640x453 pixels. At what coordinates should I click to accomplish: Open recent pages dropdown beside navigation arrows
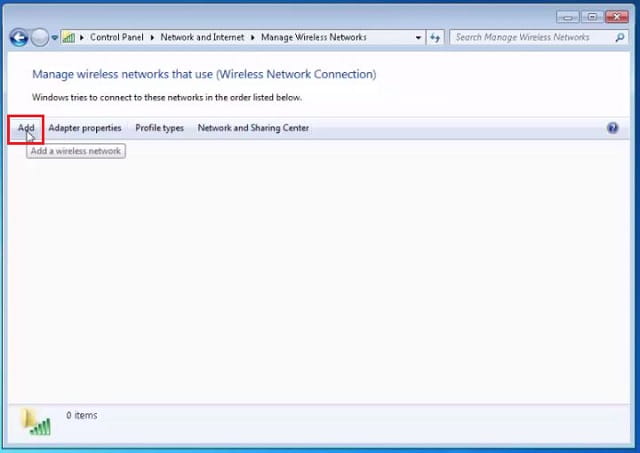(54, 38)
